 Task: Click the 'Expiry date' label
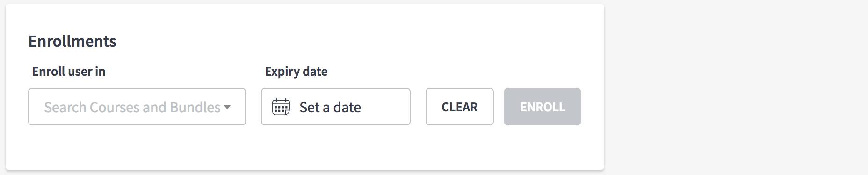296,72
